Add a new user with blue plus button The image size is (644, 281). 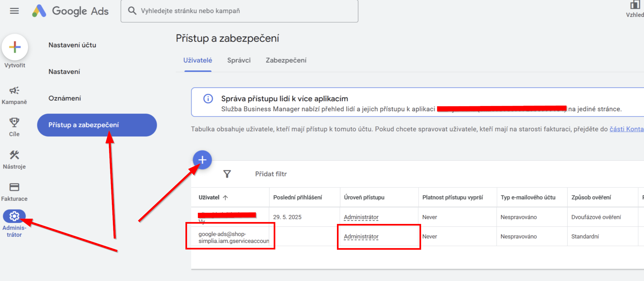tap(202, 160)
